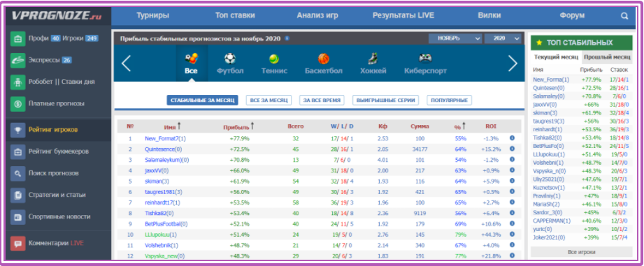Select the Теннис ball icon
The image size is (644, 266).
[274, 59]
